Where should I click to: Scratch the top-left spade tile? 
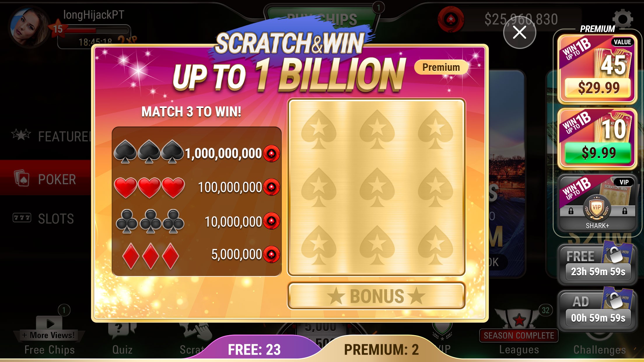tap(318, 129)
